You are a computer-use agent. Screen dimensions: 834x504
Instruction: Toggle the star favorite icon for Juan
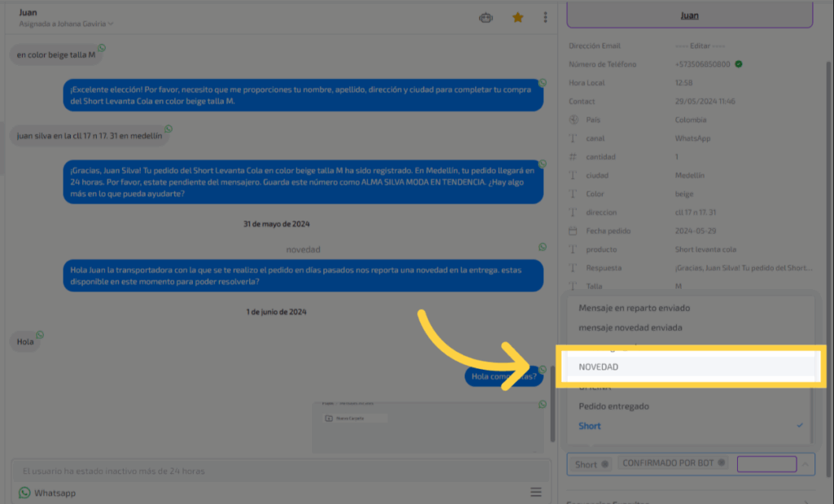click(x=517, y=17)
